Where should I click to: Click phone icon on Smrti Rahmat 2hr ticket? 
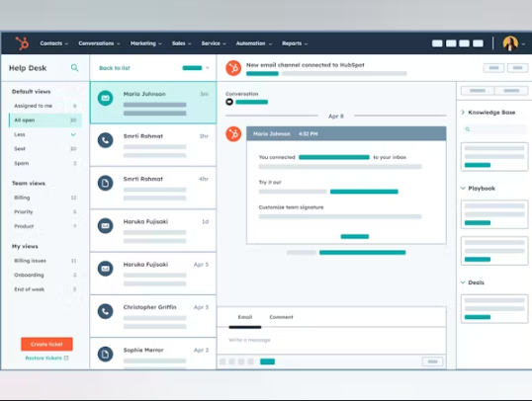[105, 140]
